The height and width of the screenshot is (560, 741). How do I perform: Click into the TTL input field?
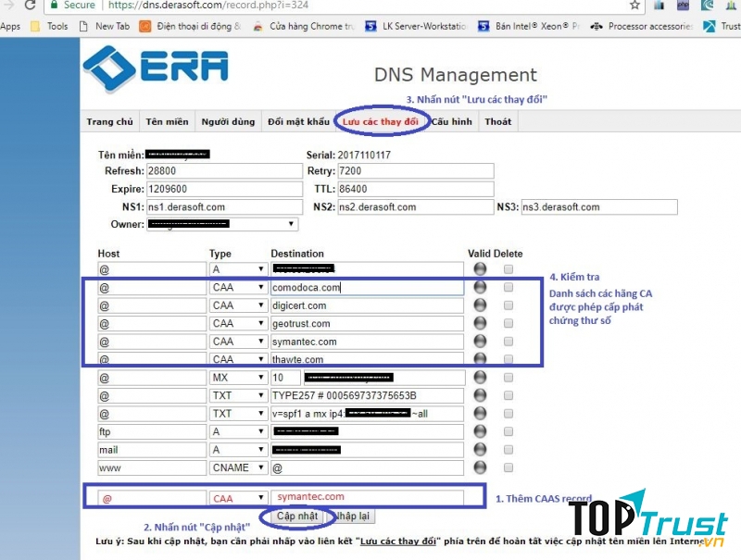(415, 189)
